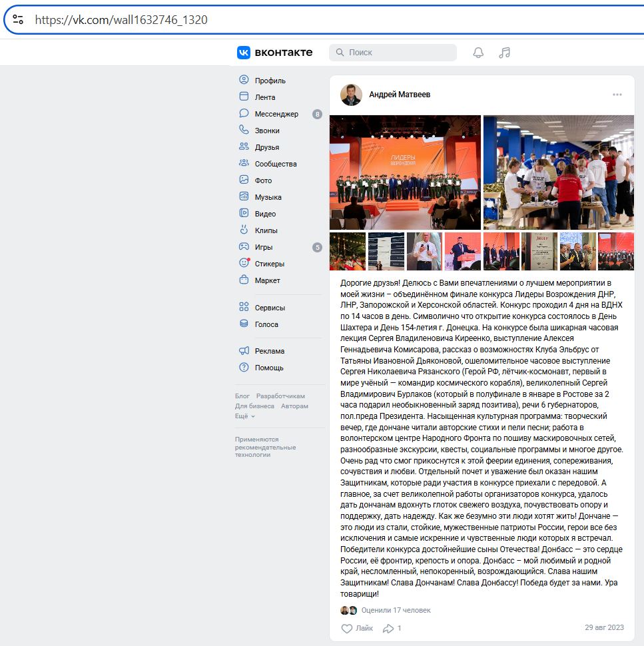Click the site info icon in address bar
Viewport: 644px width, 646px height.
(18, 19)
